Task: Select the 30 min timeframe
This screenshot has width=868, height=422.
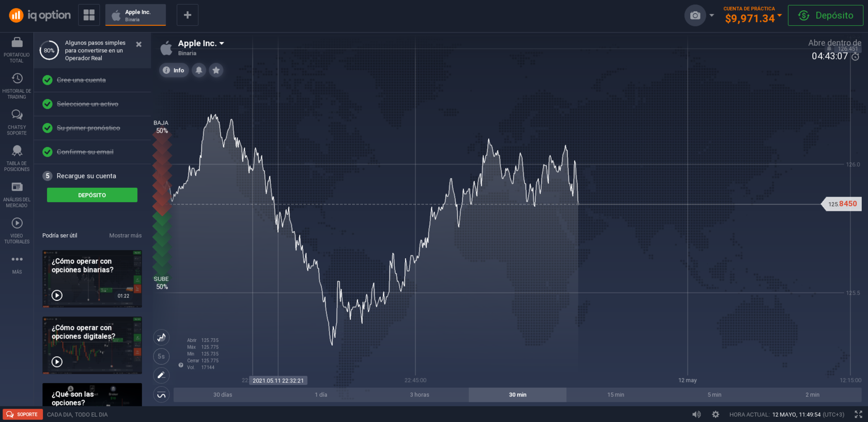Action: click(518, 395)
